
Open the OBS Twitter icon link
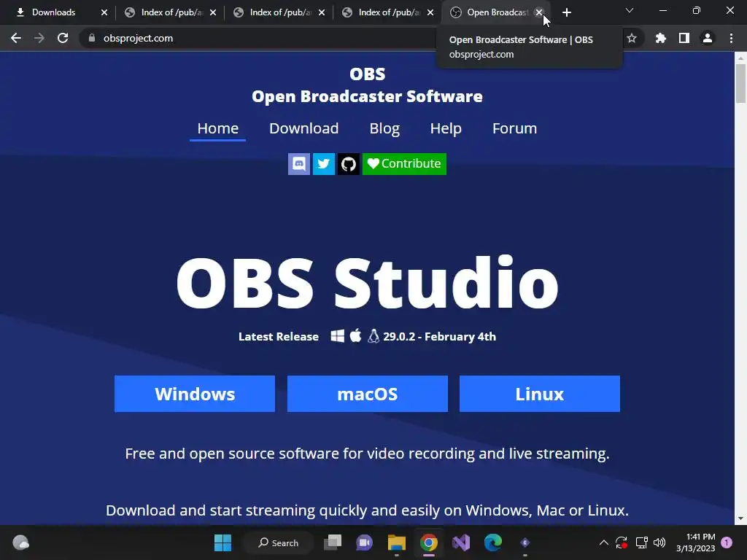pyautogui.click(x=323, y=164)
